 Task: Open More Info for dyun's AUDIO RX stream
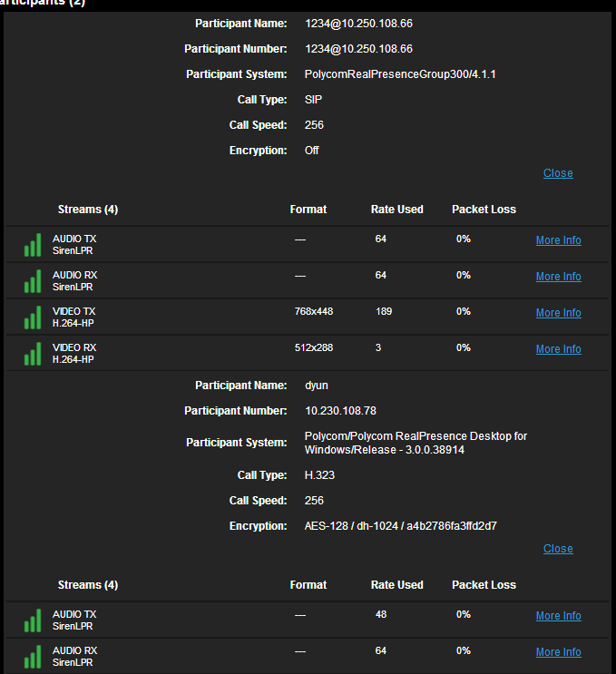point(559,652)
